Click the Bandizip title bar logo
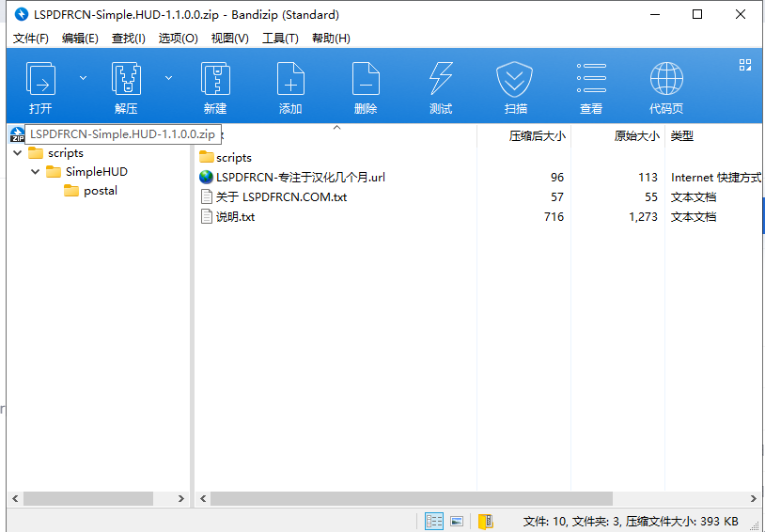The image size is (765, 532). coord(22,14)
